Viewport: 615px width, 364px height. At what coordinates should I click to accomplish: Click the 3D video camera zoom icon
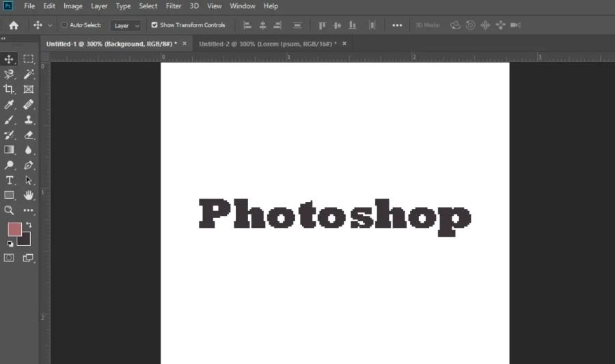[x=516, y=25]
